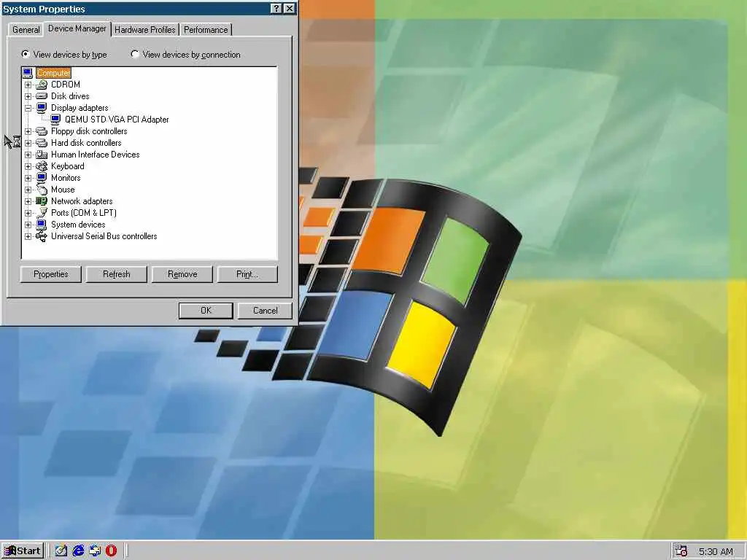Confirm with the OK button

tap(206, 311)
